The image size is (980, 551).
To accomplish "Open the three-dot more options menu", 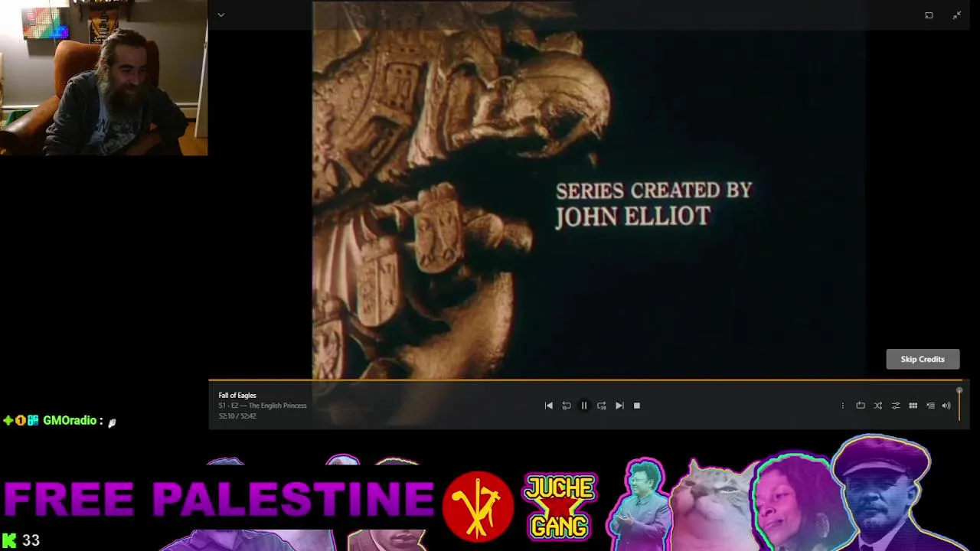I will 842,406.
